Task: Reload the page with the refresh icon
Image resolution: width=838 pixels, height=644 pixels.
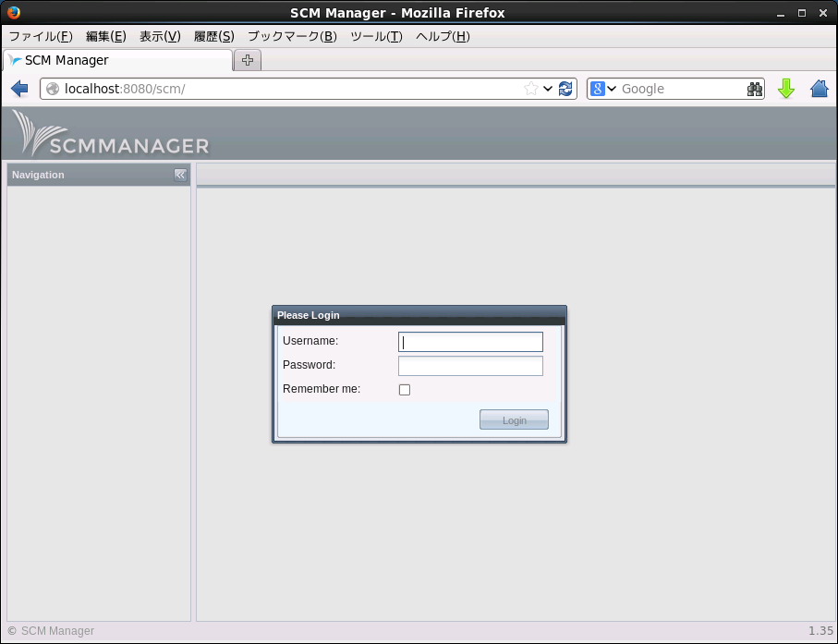Action: click(x=565, y=88)
